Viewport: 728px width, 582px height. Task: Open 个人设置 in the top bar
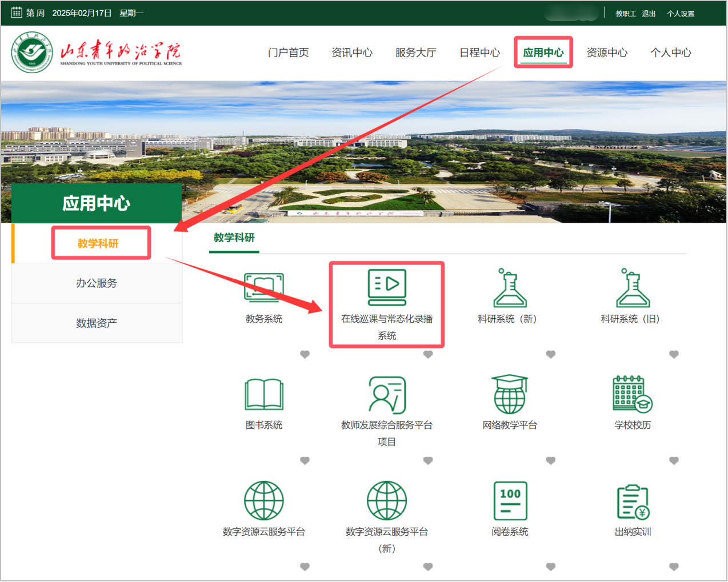pos(681,14)
